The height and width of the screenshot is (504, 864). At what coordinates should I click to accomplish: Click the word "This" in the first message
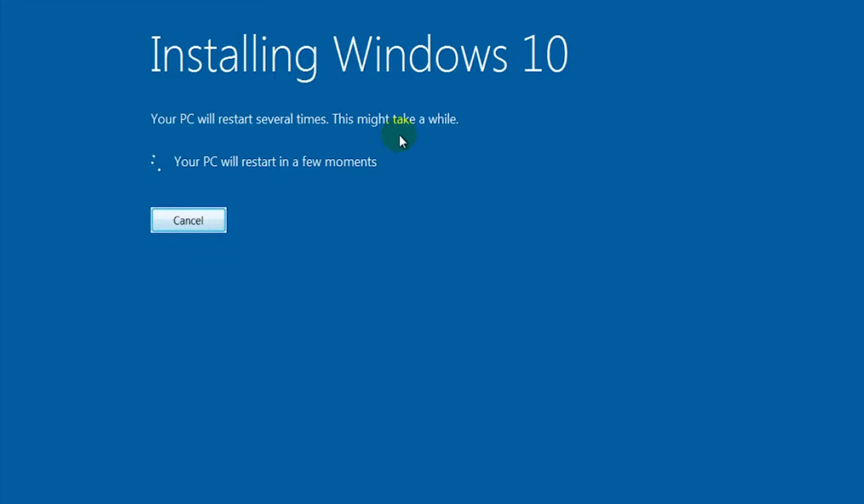coord(343,119)
